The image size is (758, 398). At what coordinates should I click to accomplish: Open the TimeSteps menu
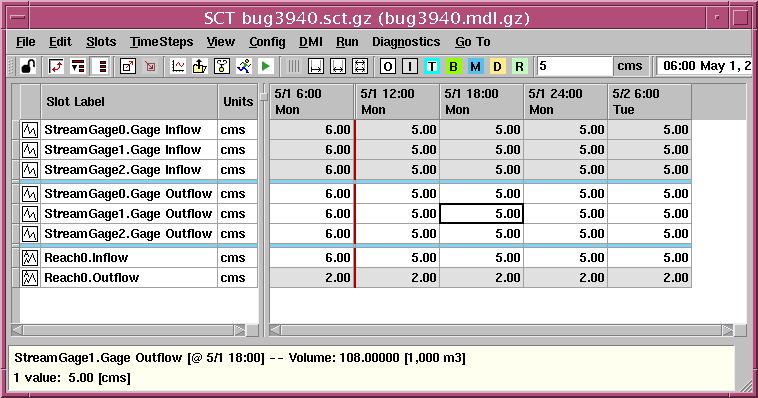161,42
